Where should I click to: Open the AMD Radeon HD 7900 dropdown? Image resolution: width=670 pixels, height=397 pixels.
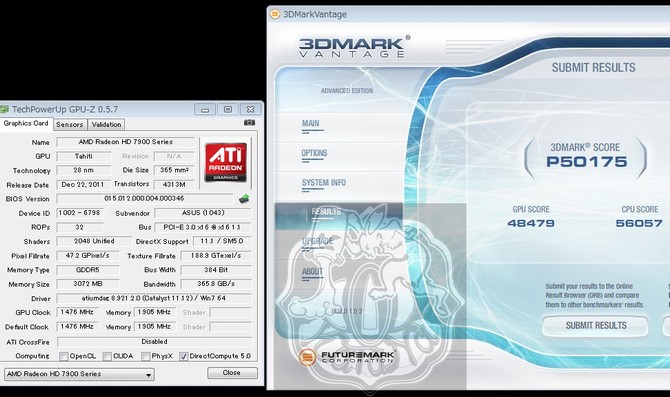pos(79,374)
